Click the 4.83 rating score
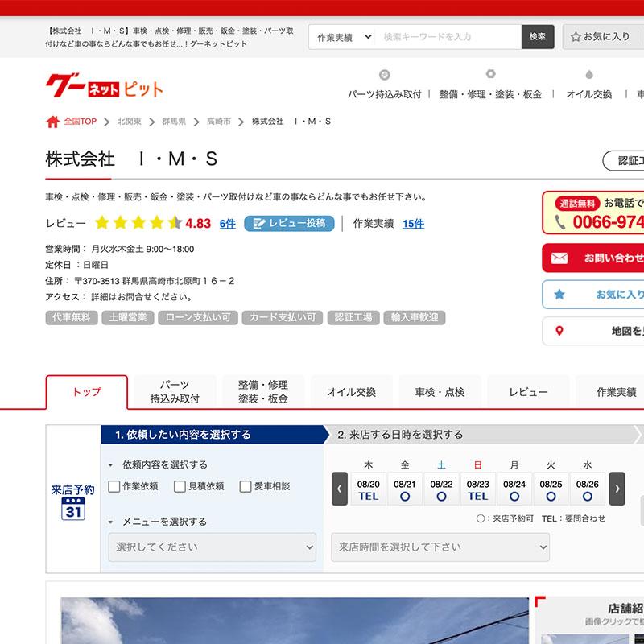This screenshot has width=644, height=644. pos(198,224)
